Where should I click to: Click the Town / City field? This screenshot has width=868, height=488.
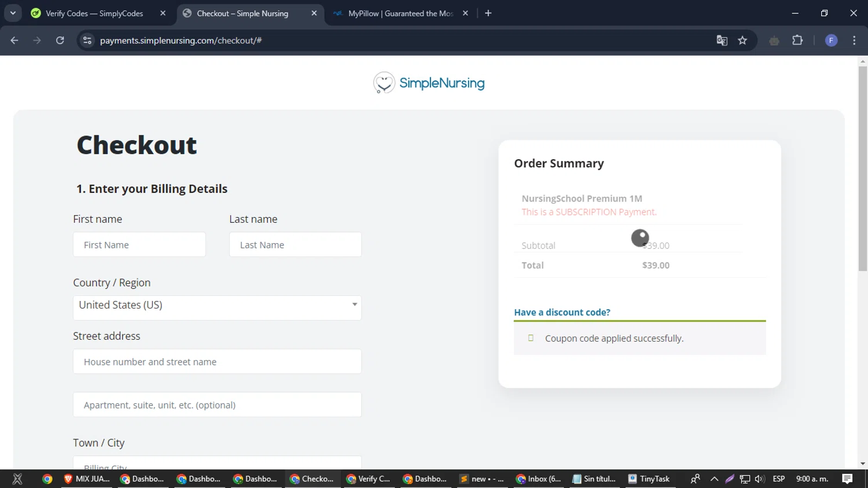[x=217, y=463]
